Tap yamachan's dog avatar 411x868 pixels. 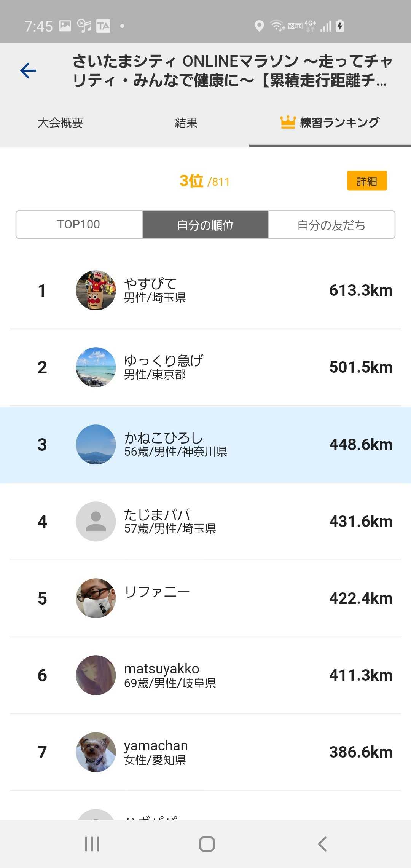pyautogui.click(x=96, y=752)
